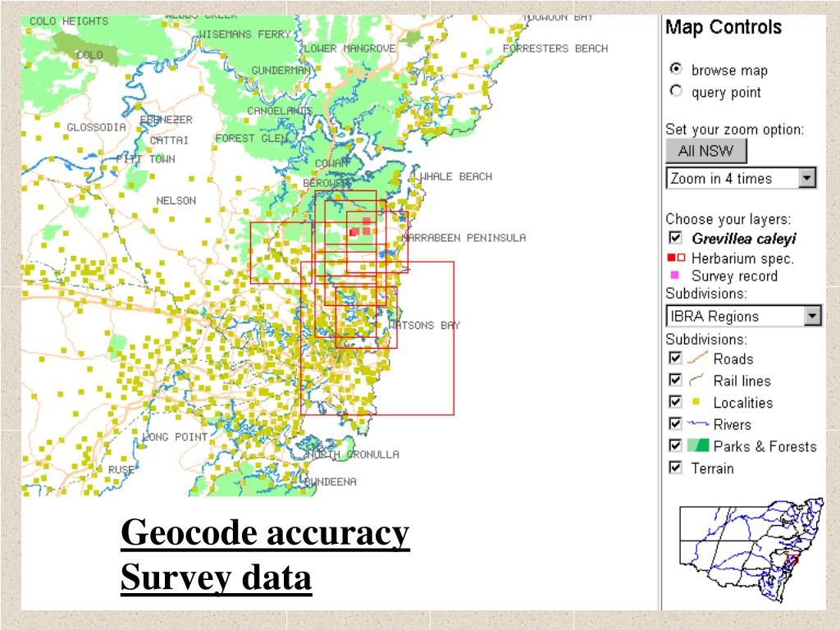Image resolution: width=840 pixels, height=630 pixels.
Task: Uncheck the Grevillea caleyi layer checkbox
Action: click(x=676, y=238)
